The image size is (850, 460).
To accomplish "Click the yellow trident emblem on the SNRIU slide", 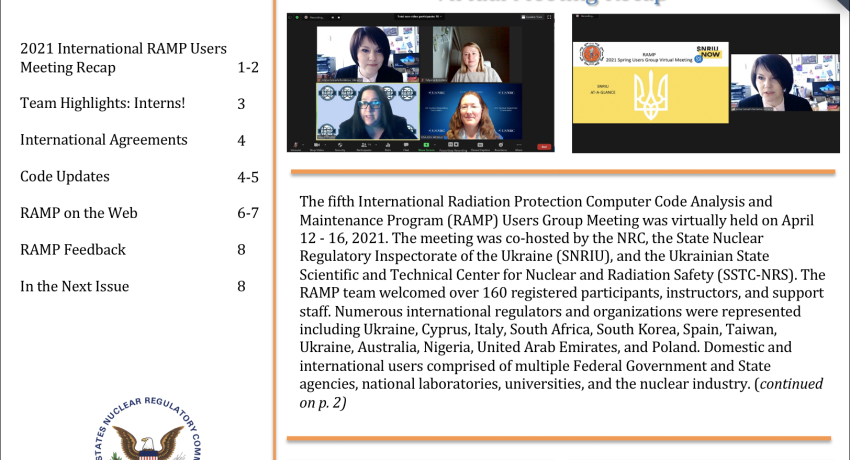I will [651, 95].
